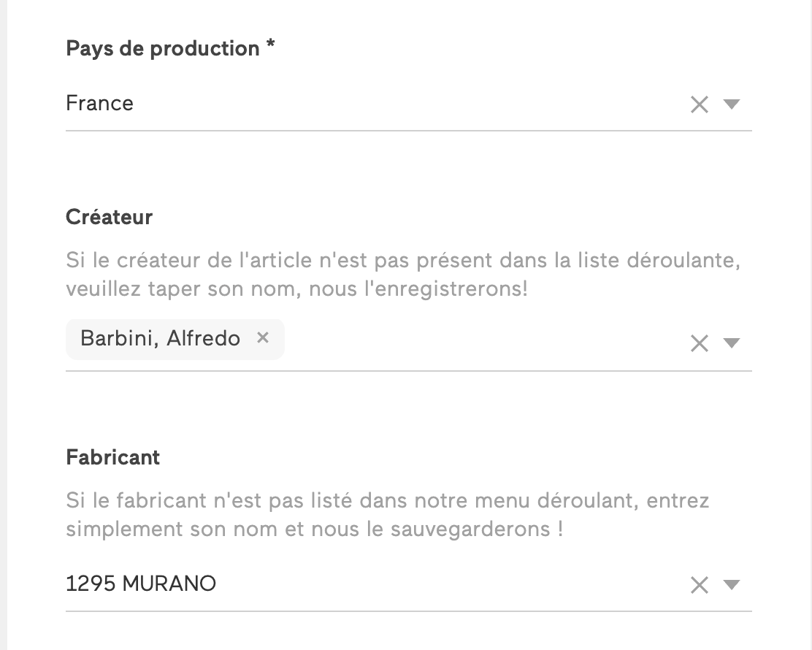812x650 pixels.
Task: Expand the Créateur dropdown list
Action: coord(731,343)
